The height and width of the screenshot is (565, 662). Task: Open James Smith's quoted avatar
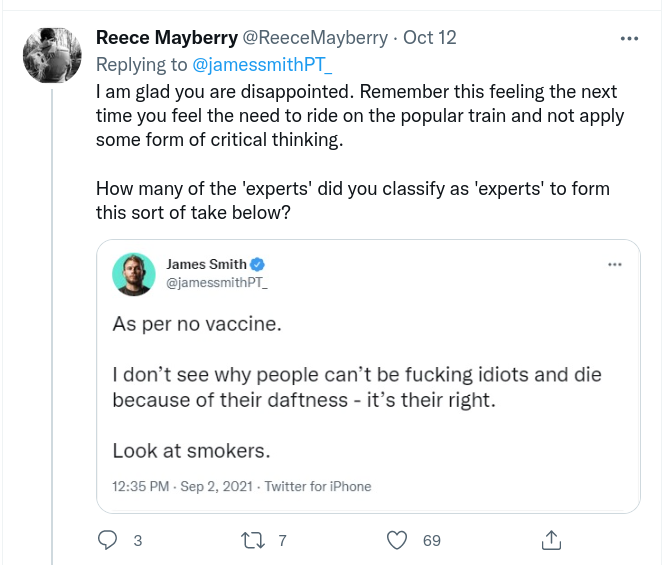point(133,273)
